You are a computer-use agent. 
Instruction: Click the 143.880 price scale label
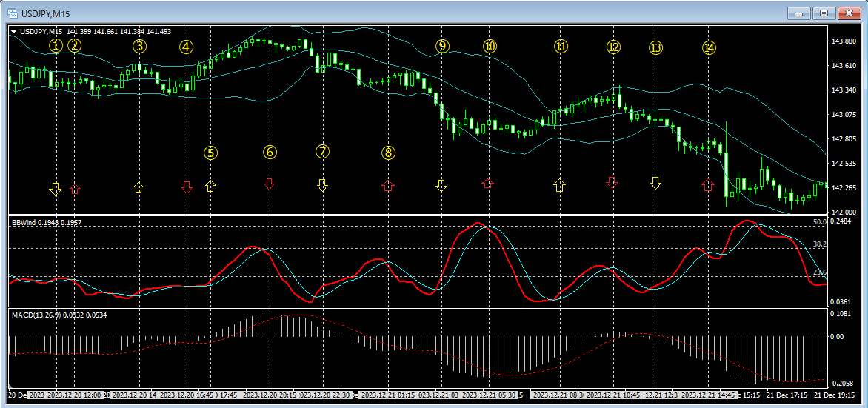(x=843, y=41)
